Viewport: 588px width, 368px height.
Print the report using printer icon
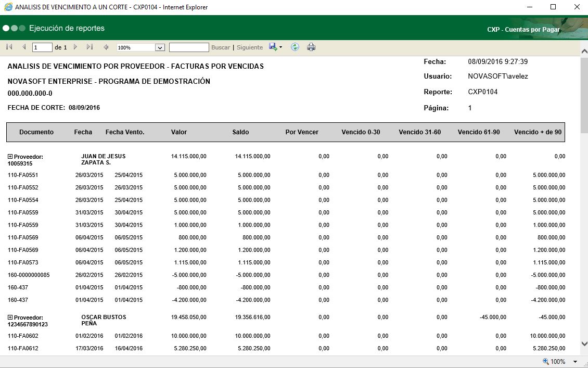click(x=311, y=47)
